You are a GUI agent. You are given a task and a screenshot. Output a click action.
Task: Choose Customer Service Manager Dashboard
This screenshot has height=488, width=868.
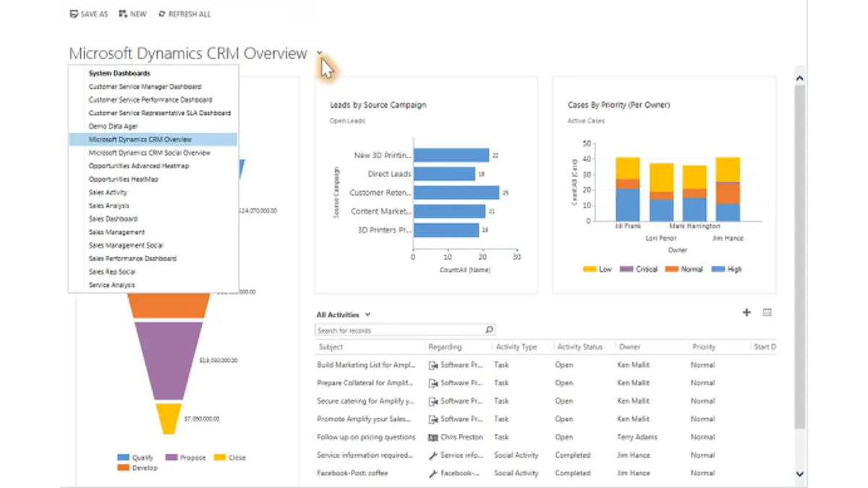point(145,87)
